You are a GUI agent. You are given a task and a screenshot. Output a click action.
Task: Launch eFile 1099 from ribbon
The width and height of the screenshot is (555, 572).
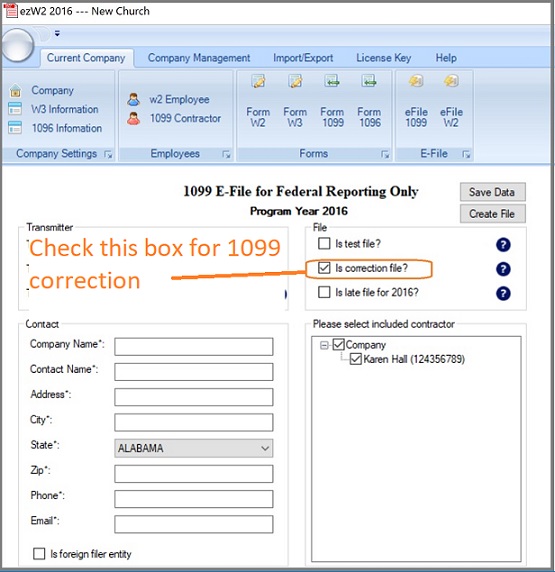(416, 101)
